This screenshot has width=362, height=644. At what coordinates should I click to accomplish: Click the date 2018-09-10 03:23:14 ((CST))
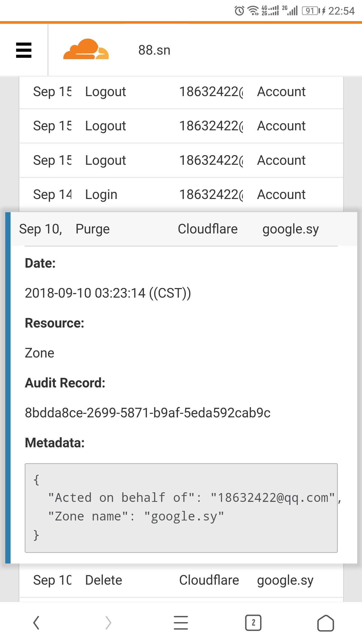click(108, 293)
